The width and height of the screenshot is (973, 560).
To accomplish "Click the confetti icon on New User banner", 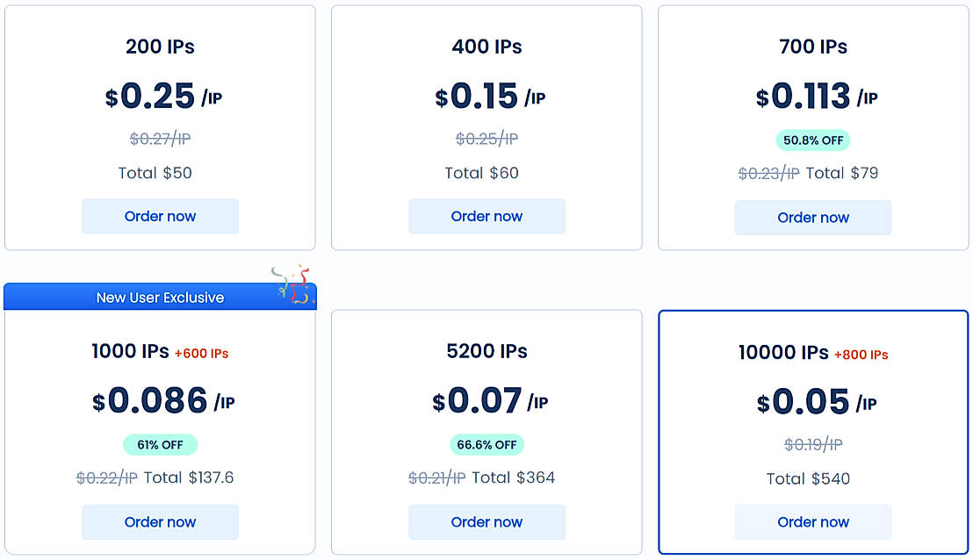I will [292, 284].
